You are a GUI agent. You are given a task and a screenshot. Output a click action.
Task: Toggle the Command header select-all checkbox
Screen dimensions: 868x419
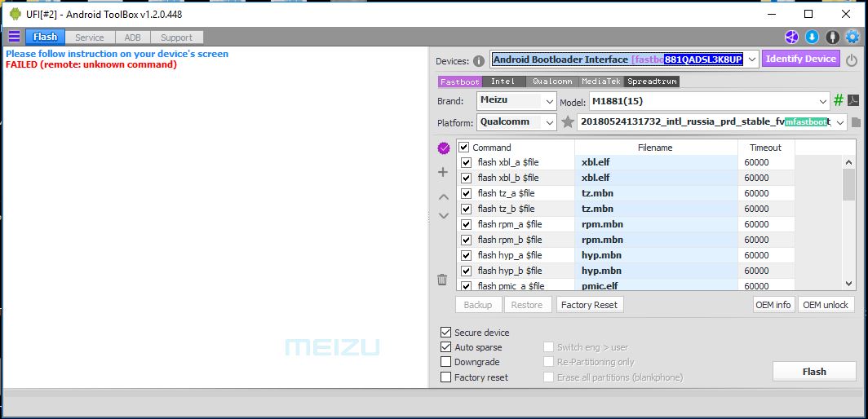[464, 148]
